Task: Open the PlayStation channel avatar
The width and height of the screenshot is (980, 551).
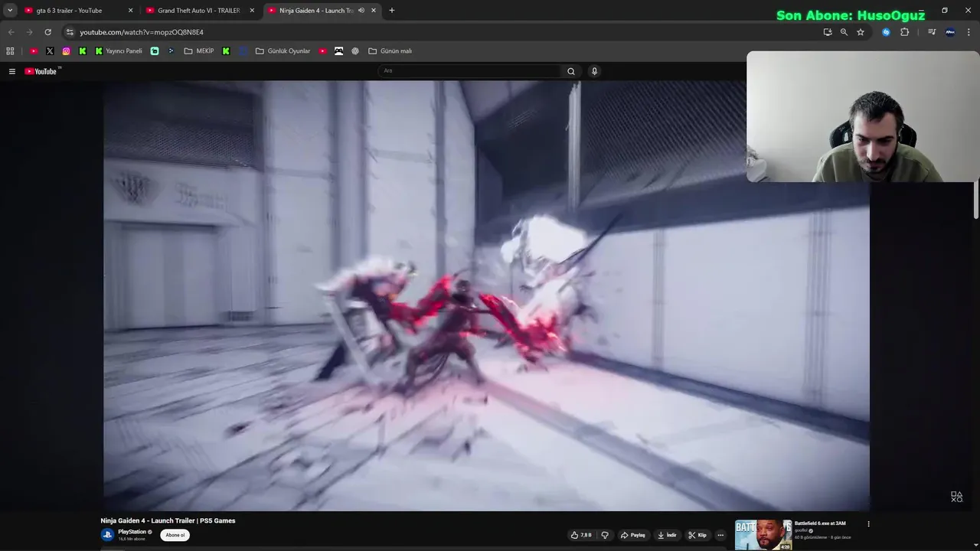Action: [x=107, y=535]
